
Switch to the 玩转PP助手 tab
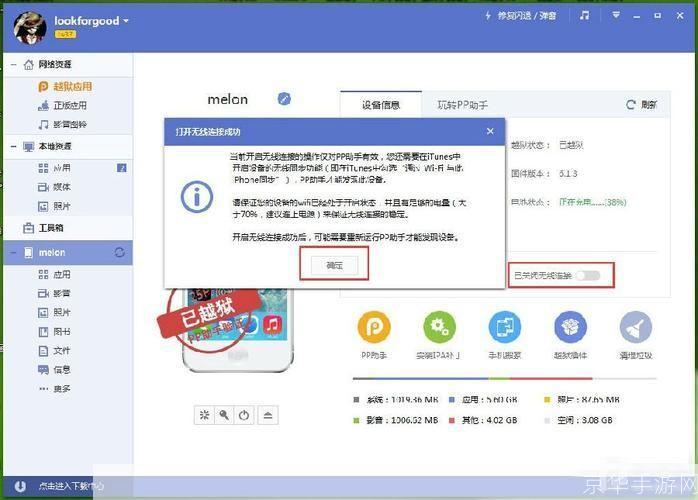tap(463, 105)
